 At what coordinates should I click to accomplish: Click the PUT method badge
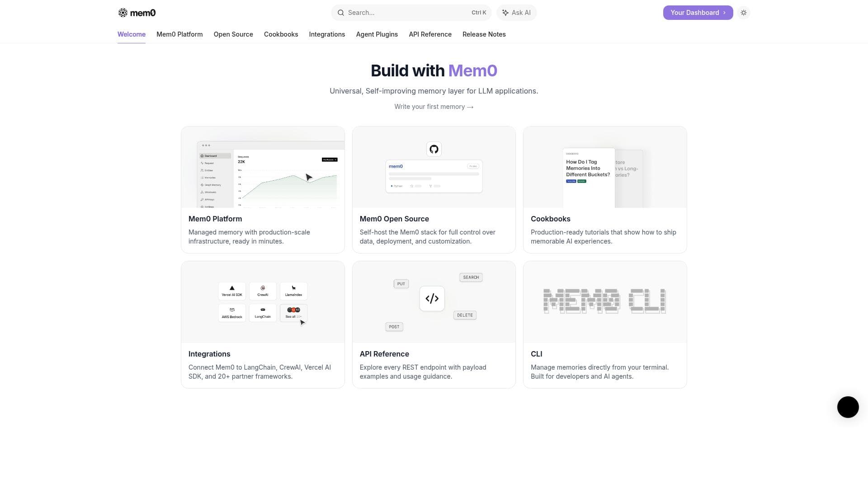(x=401, y=284)
